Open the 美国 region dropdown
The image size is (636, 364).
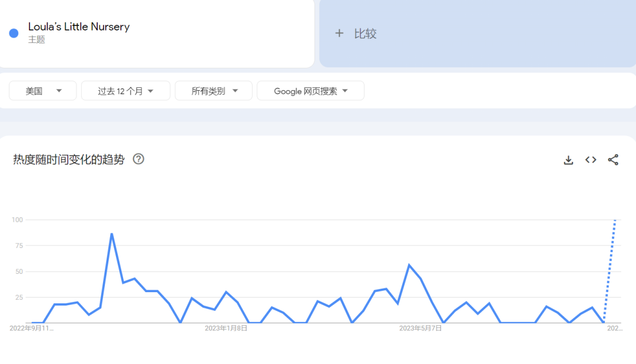[42, 91]
